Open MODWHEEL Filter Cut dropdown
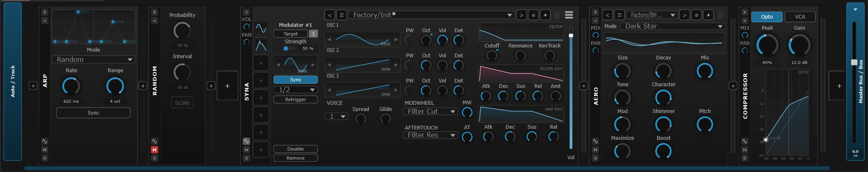Screen dimensions: 868x172 coord(430,112)
